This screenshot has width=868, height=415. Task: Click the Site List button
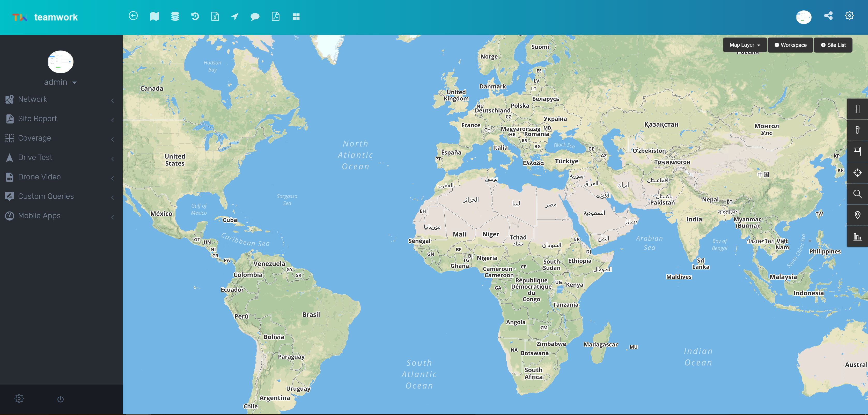[833, 45]
